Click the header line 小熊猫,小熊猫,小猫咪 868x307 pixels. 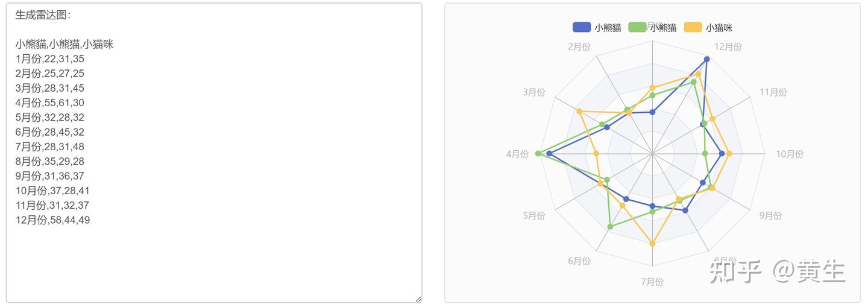[64, 44]
